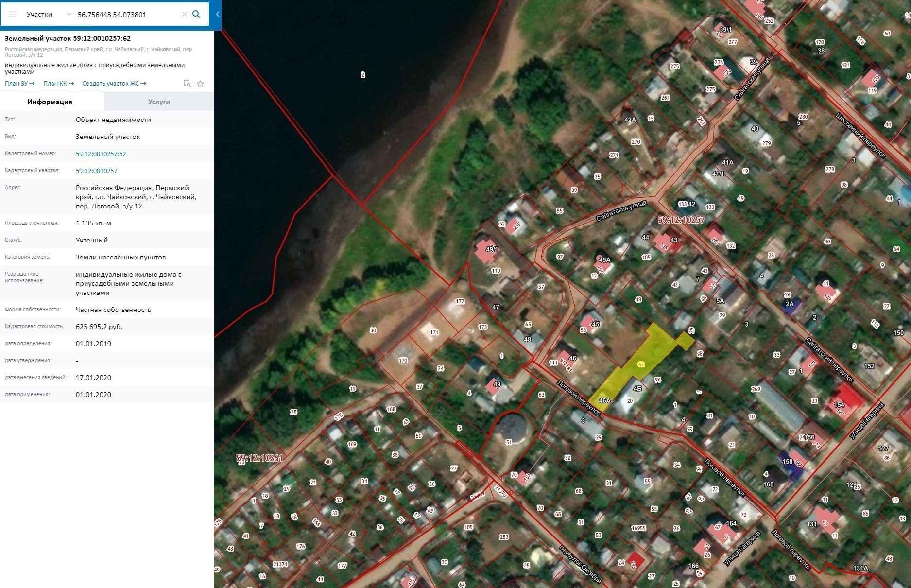
Task: Click the house label 2А on the map
Action: coord(790,304)
